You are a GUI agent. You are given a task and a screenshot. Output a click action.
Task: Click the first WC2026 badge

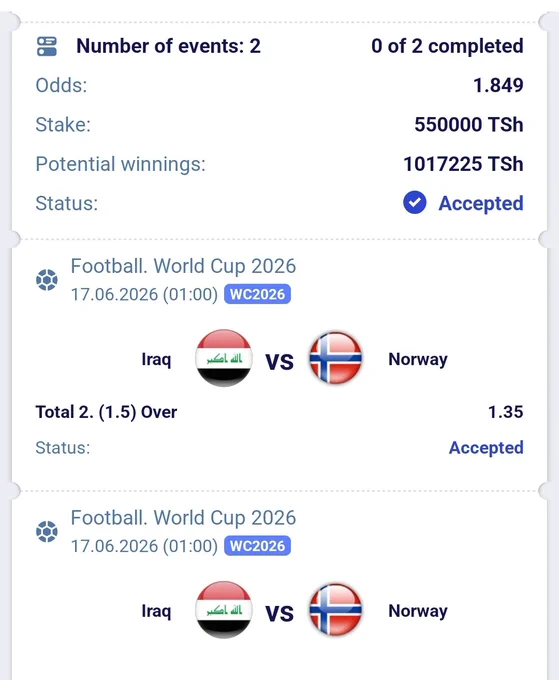click(257, 294)
